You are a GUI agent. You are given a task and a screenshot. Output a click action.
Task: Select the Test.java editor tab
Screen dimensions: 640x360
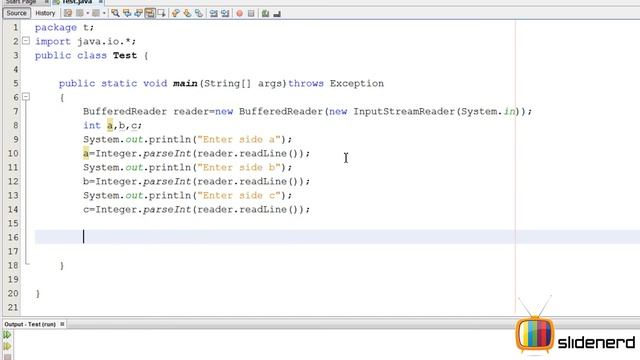coord(77,2)
